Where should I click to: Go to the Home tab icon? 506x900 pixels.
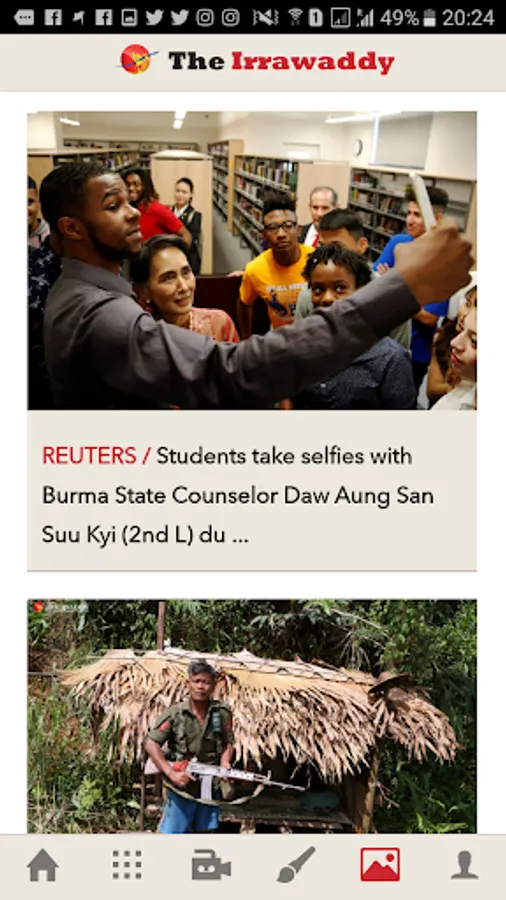click(42, 864)
